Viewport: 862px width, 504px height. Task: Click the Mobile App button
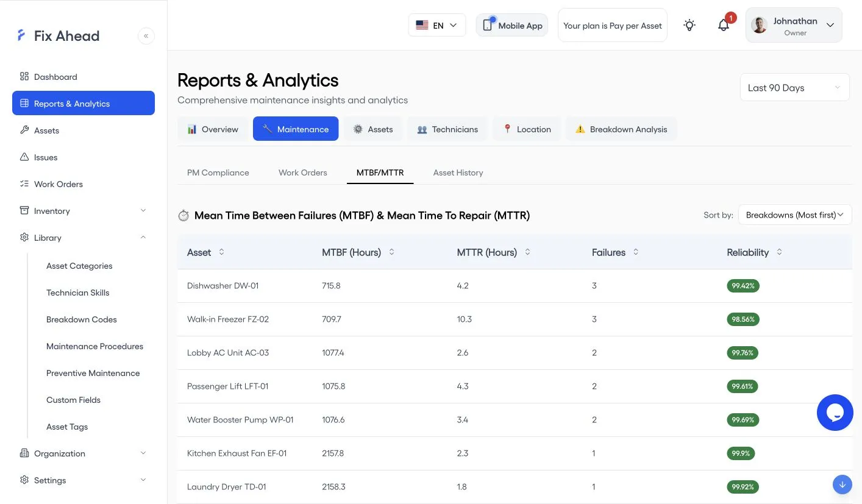point(512,25)
